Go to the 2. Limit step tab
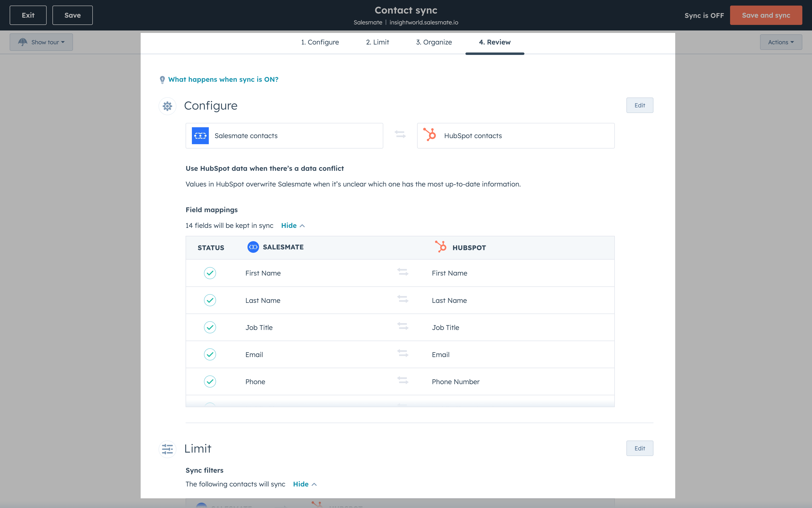812x508 pixels. pos(377,42)
